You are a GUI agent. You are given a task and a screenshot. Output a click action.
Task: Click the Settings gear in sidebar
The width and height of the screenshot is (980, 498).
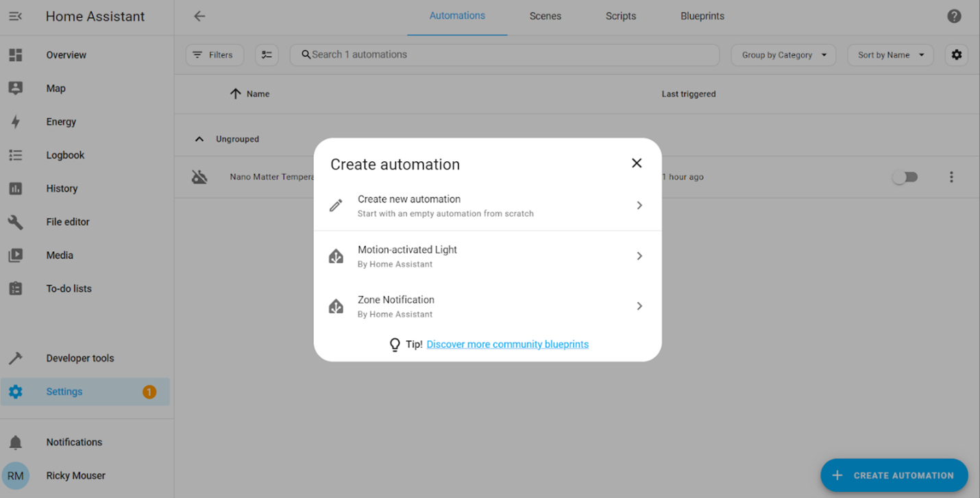(x=15, y=392)
